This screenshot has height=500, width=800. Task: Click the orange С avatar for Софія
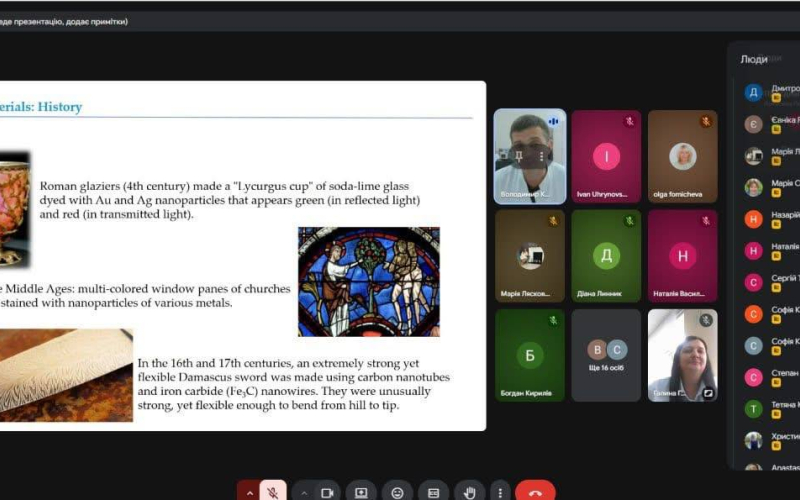754,314
